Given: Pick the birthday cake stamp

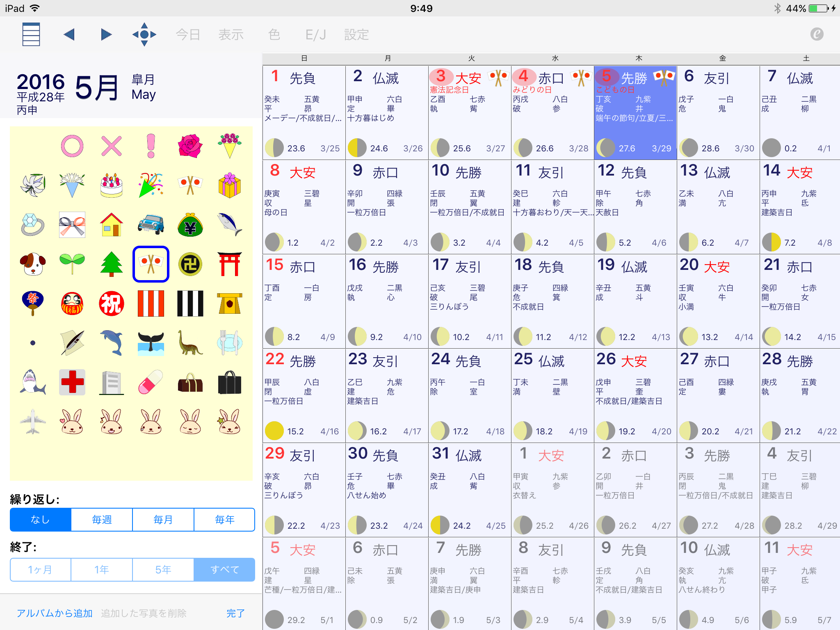Looking at the screenshot, I should point(111,185).
